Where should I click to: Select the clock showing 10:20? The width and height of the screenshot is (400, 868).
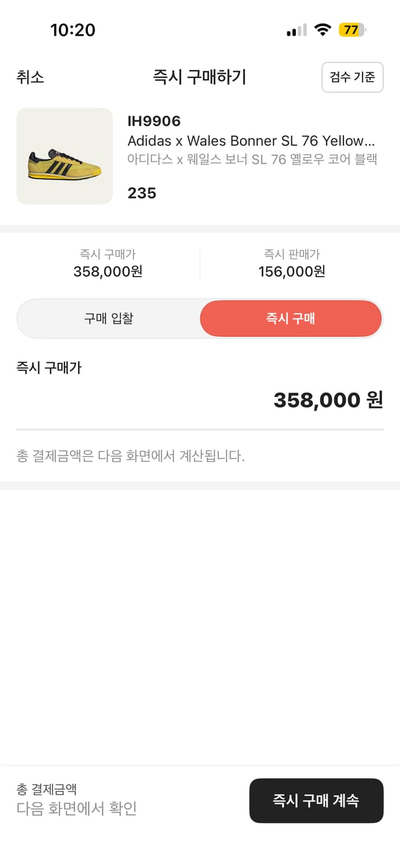pyautogui.click(x=73, y=30)
